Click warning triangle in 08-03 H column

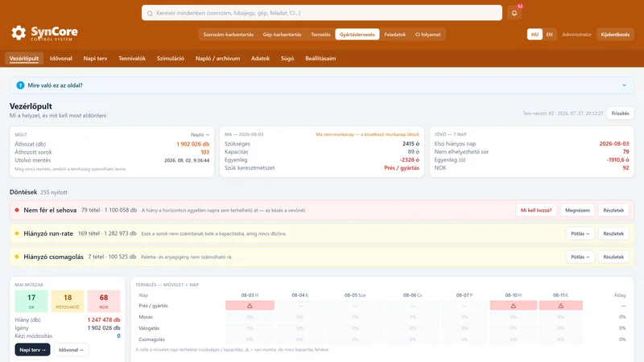250,306
